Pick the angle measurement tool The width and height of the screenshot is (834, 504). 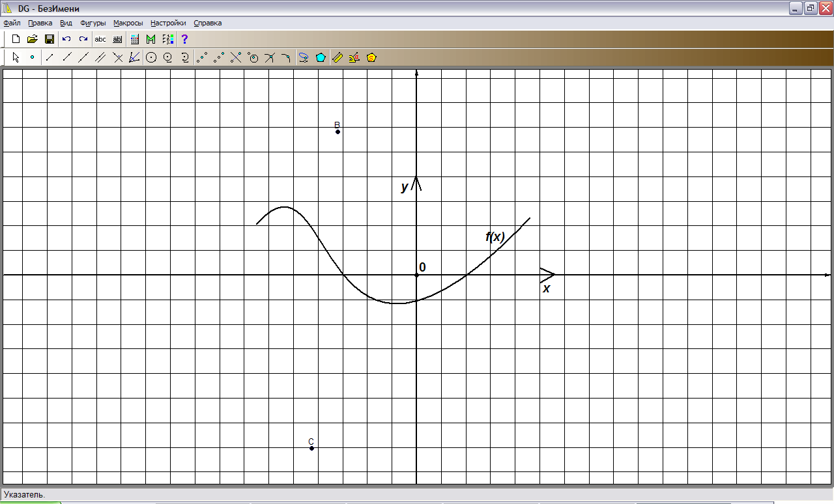pos(354,57)
